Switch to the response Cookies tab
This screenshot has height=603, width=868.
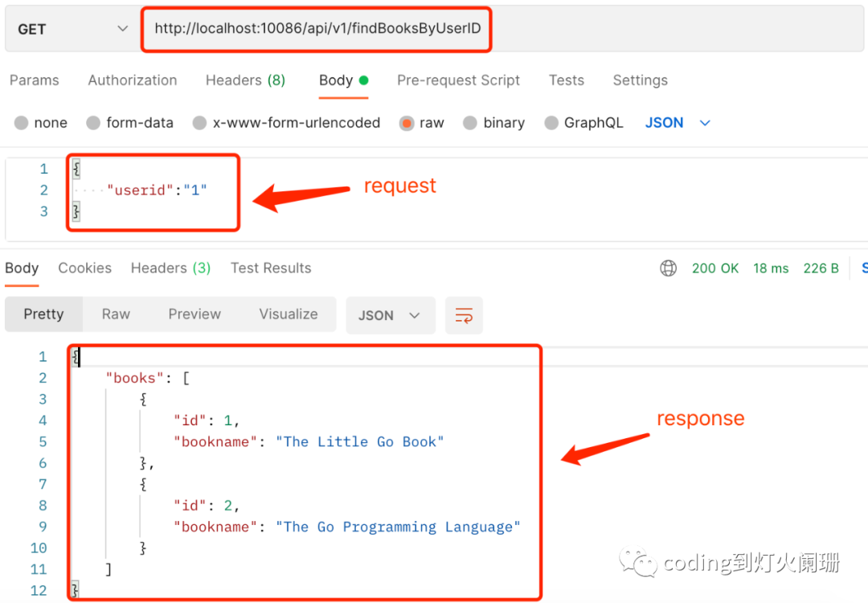click(84, 268)
